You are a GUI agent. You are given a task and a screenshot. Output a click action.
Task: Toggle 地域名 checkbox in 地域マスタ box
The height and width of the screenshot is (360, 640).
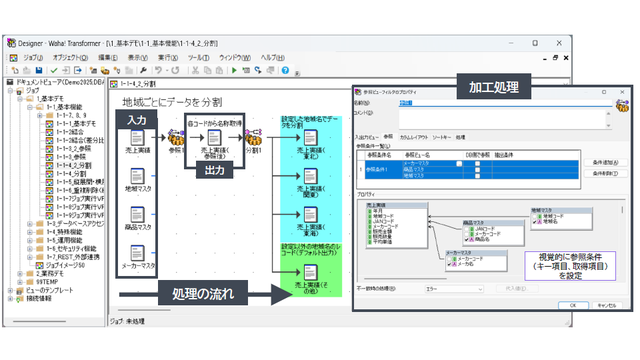[535, 222]
